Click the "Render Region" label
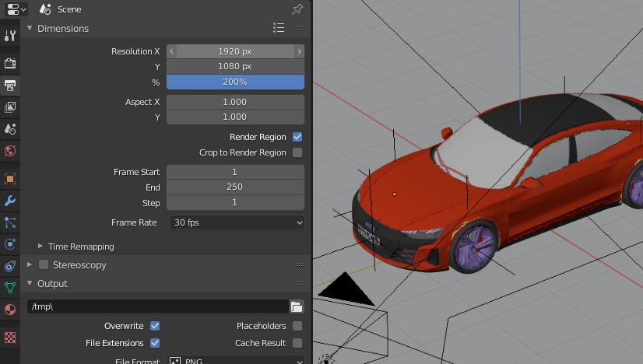The height and width of the screenshot is (364, 643). point(258,137)
